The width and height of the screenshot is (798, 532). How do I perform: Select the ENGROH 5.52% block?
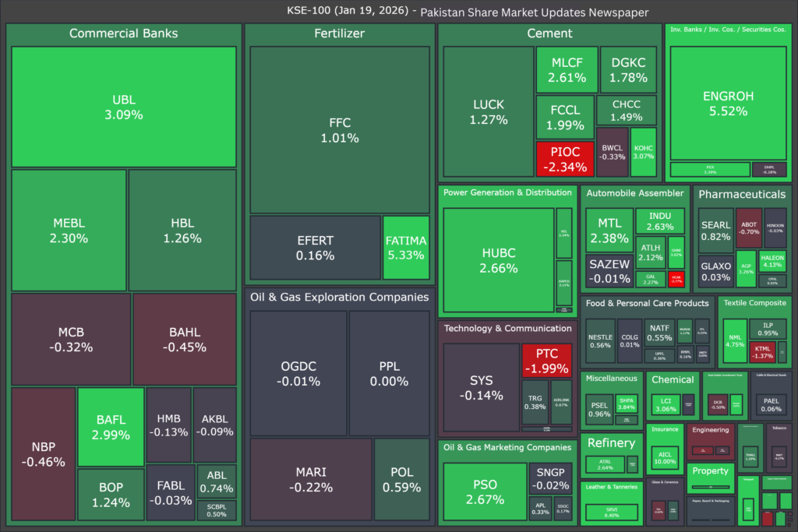coord(728,104)
